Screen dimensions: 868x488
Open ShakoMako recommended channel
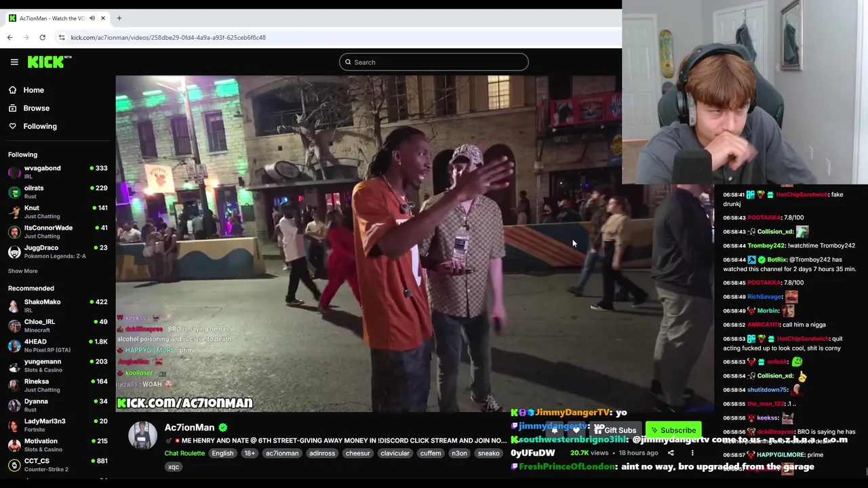click(x=58, y=306)
